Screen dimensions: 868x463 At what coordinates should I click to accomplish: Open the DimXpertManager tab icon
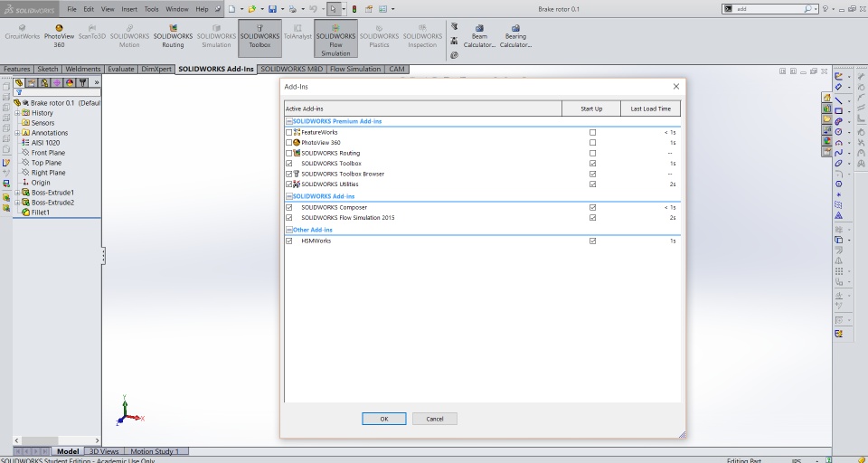click(57, 82)
